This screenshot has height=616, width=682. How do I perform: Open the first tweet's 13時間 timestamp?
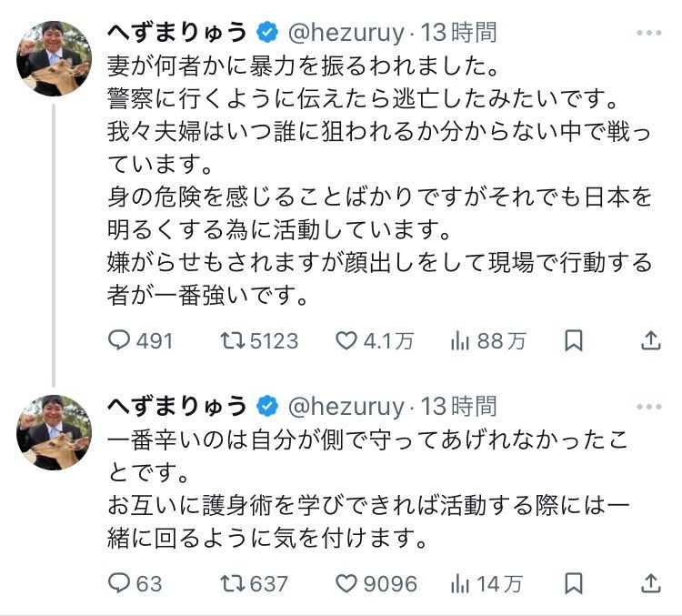pyautogui.click(x=460, y=33)
